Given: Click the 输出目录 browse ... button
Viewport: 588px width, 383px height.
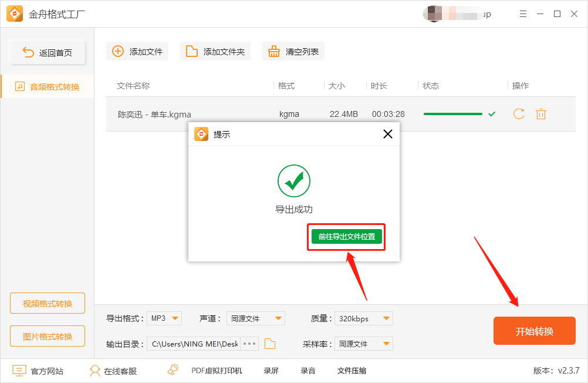Looking at the screenshot, I should (249, 344).
